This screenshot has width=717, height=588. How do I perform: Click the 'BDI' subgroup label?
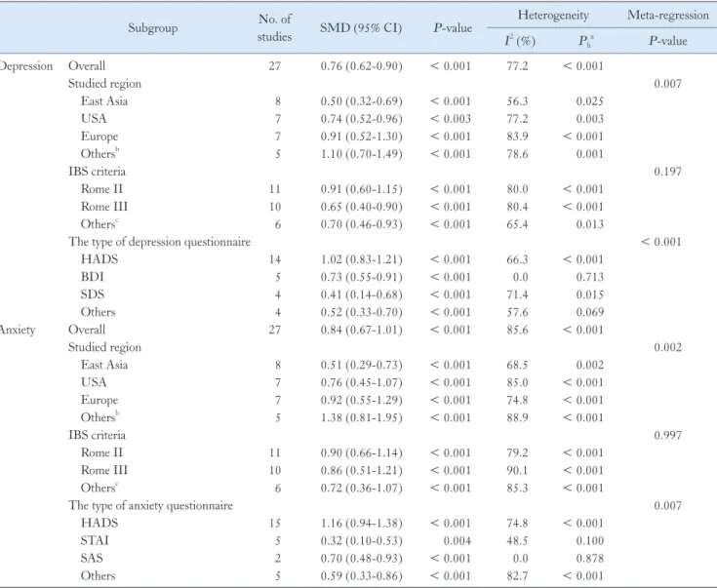click(93, 277)
